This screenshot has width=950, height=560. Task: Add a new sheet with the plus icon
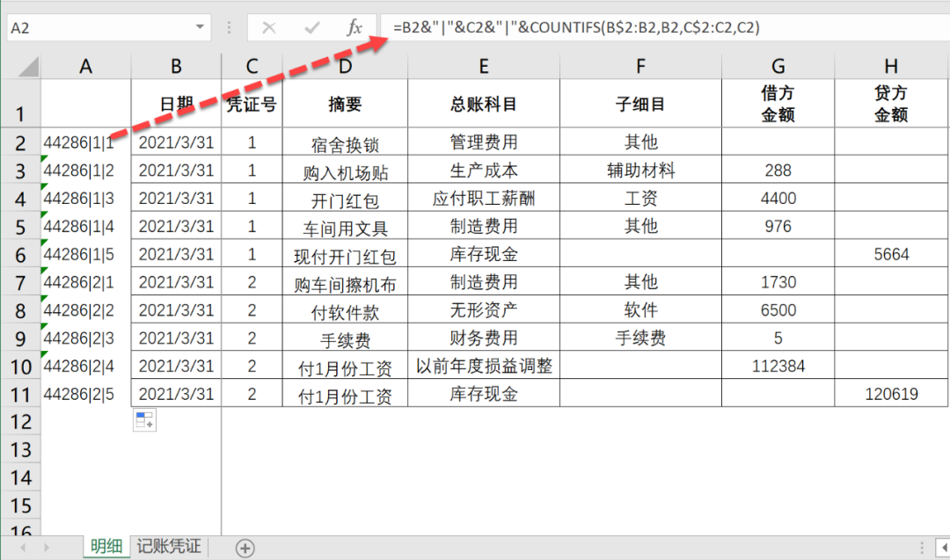245,548
